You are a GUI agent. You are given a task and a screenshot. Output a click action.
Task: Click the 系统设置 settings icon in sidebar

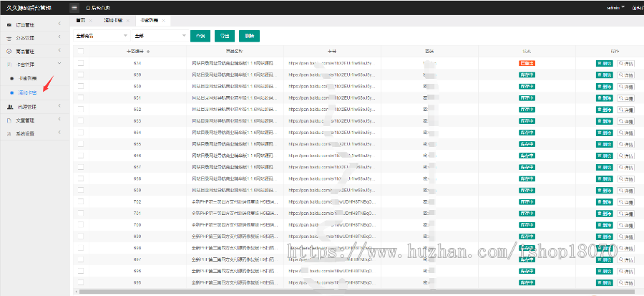click(x=9, y=133)
